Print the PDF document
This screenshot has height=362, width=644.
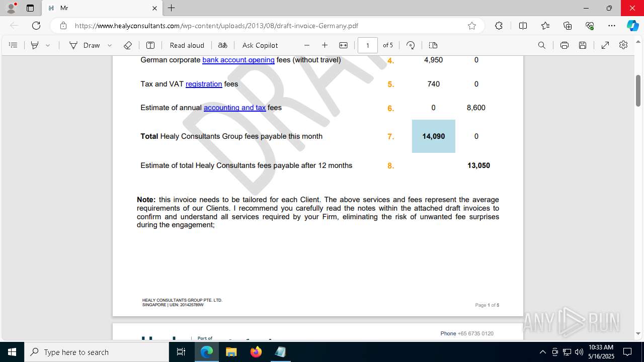pyautogui.click(x=565, y=45)
